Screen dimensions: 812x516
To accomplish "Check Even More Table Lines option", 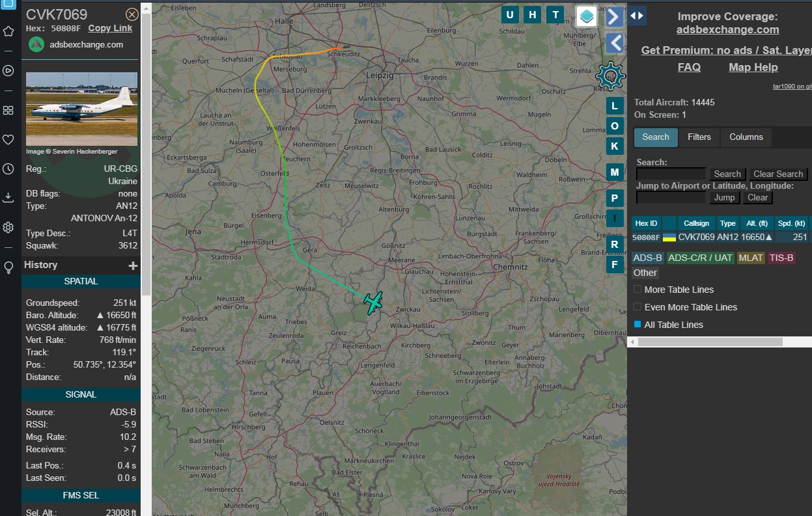I will [638, 307].
